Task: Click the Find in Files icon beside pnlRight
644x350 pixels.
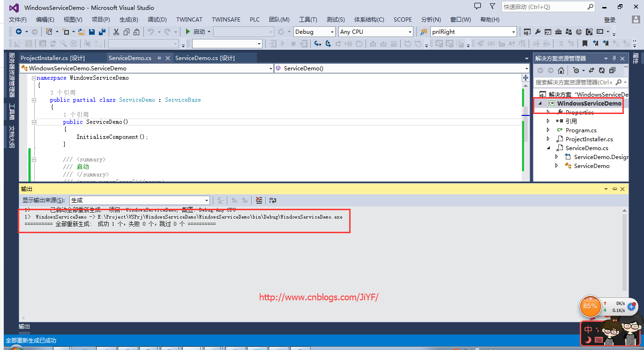Action: point(424,32)
